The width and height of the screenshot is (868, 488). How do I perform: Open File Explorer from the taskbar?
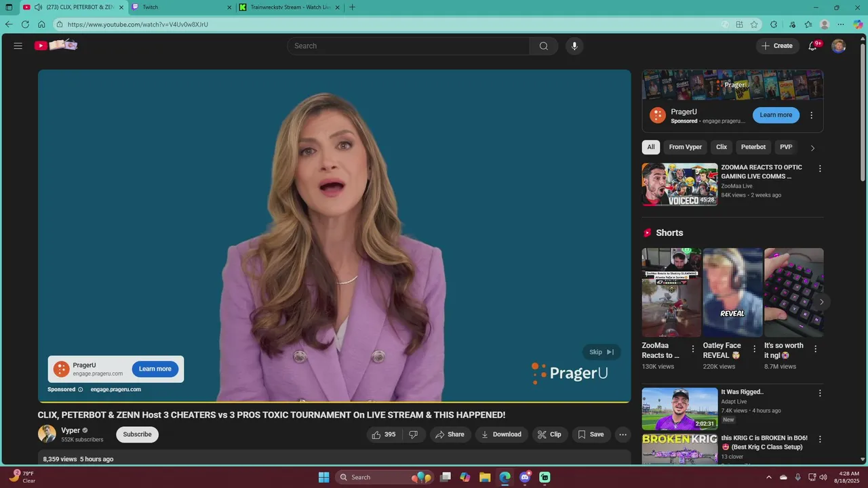pos(485,477)
